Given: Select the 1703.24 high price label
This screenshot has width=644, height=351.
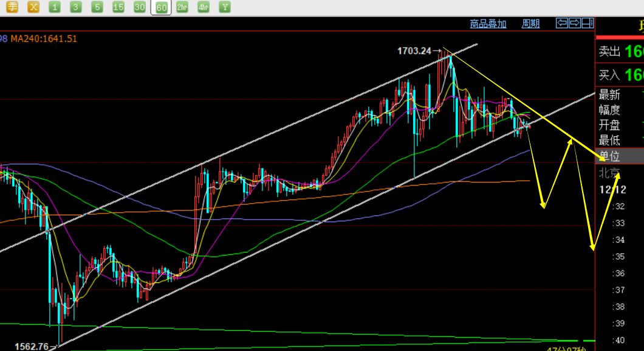Looking at the screenshot, I should click(x=414, y=51).
